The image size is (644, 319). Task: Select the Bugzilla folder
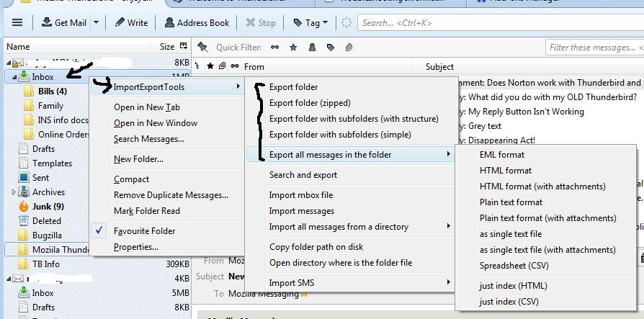point(47,235)
